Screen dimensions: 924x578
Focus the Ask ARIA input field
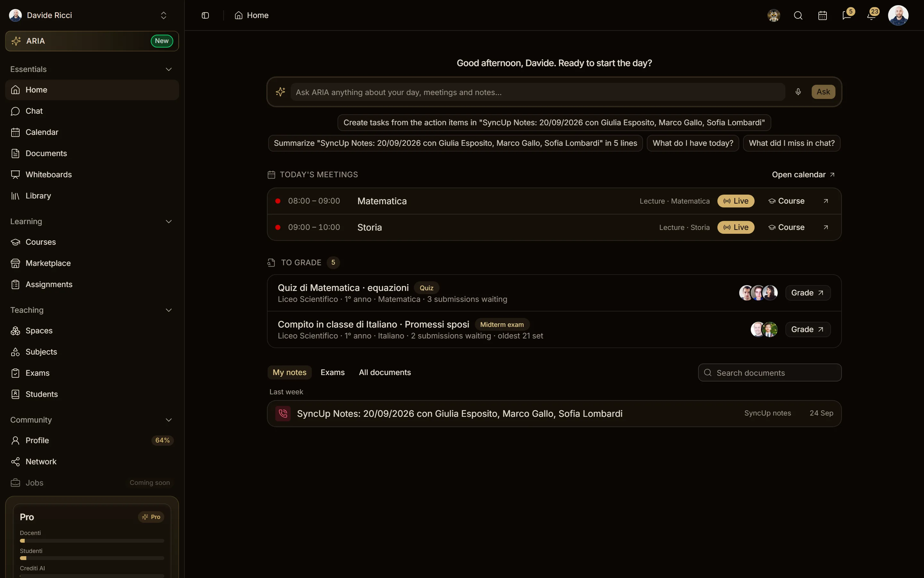click(538, 92)
